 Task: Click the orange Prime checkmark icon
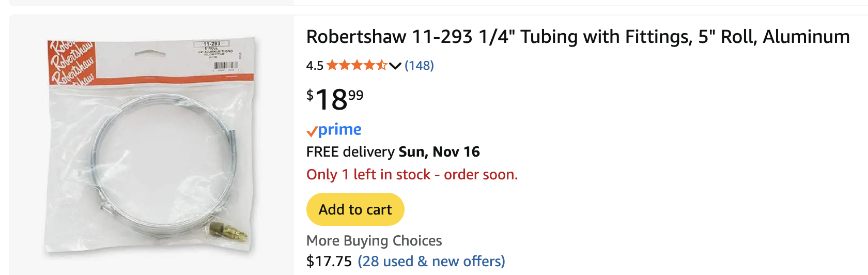tap(312, 131)
